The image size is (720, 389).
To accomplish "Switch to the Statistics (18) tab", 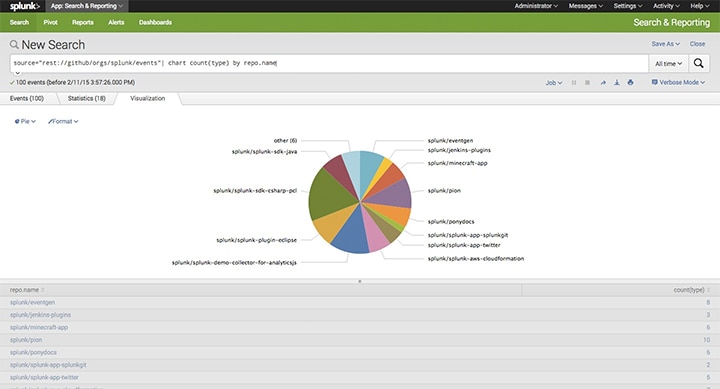I will coord(86,99).
